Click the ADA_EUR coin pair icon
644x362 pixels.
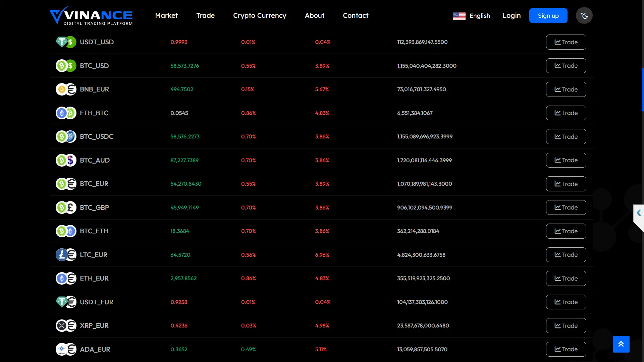click(66, 349)
